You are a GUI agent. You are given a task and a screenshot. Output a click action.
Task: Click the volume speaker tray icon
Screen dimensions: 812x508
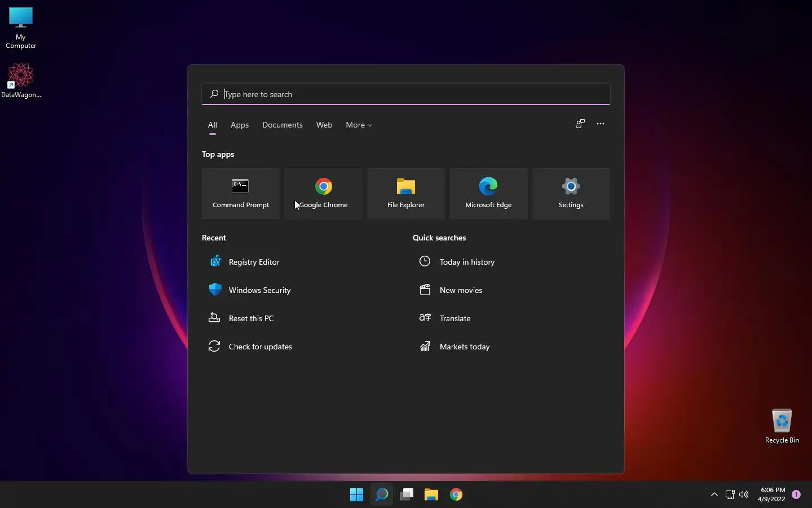(744, 494)
